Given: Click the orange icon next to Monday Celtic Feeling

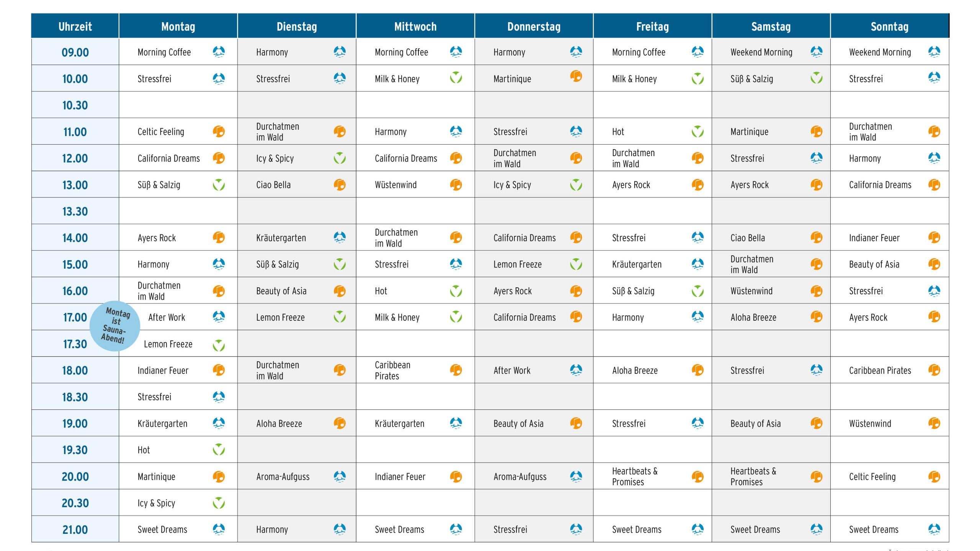Looking at the screenshot, I should [219, 131].
